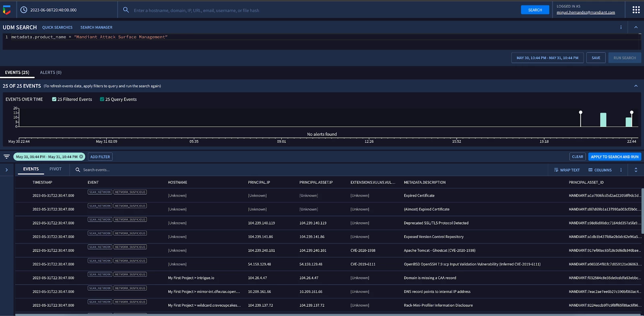644x316 pixels.
Task: Select the Events sub-tab in results
Action: 31,169
